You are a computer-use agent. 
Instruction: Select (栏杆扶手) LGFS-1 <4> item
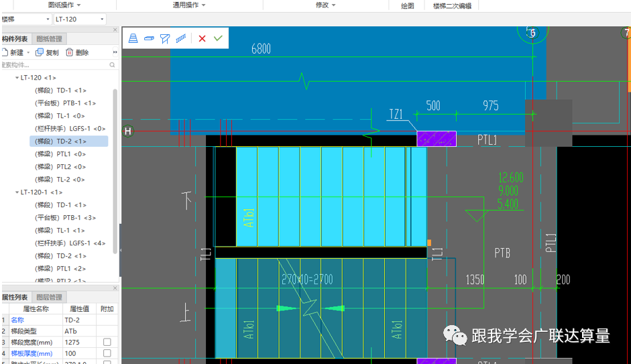click(x=70, y=243)
